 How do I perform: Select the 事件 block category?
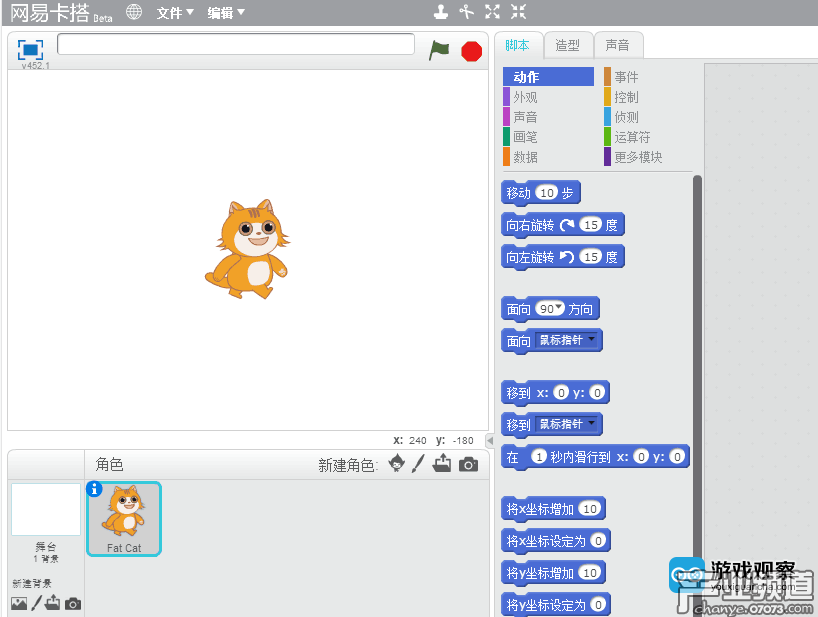(x=626, y=77)
